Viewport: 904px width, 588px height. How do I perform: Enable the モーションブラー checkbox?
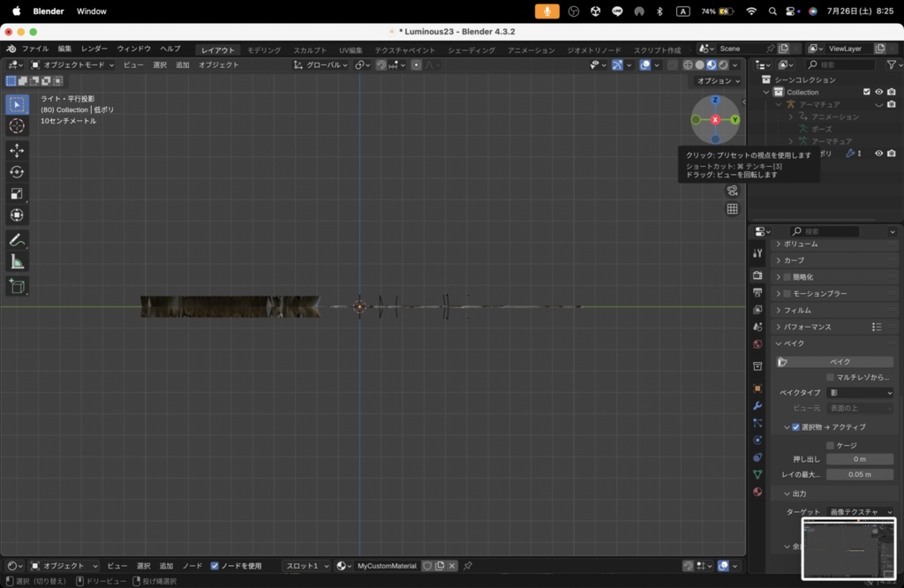click(787, 294)
